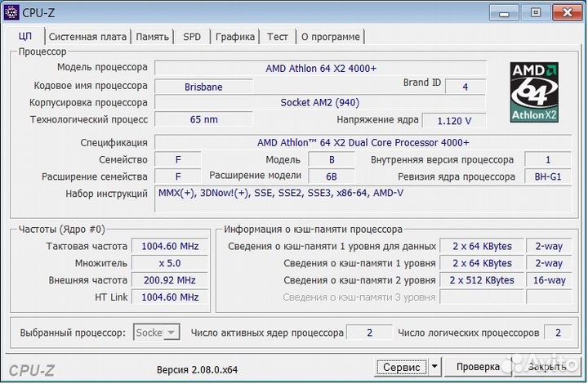The height and width of the screenshot is (384, 588).
Task: Maximize the CPU-Z window
Action: (x=536, y=13)
